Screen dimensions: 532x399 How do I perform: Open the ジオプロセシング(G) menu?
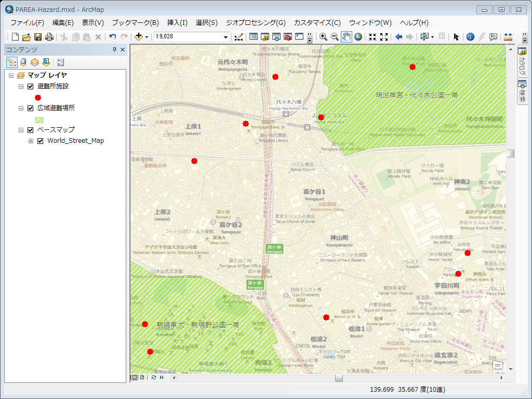(x=256, y=23)
